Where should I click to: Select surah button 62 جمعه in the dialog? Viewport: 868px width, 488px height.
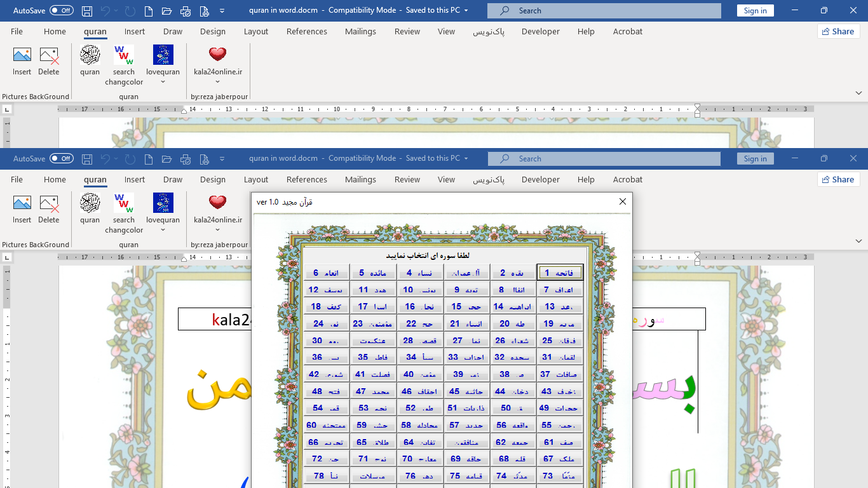pos(513,442)
